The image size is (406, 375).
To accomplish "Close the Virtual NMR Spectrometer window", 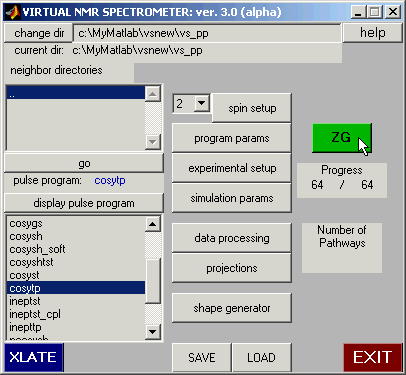I will pyautogui.click(x=393, y=12).
